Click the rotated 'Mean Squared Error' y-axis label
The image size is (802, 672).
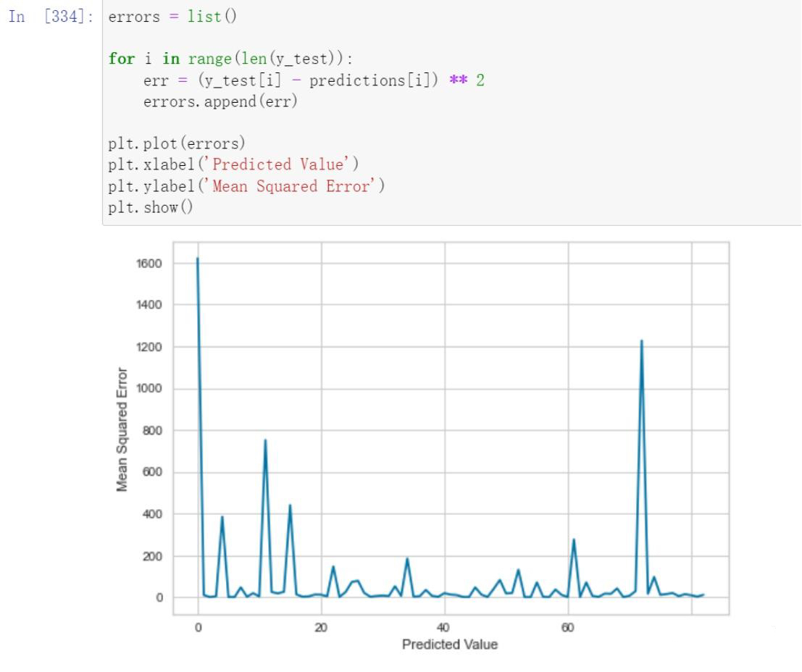click(x=122, y=429)
